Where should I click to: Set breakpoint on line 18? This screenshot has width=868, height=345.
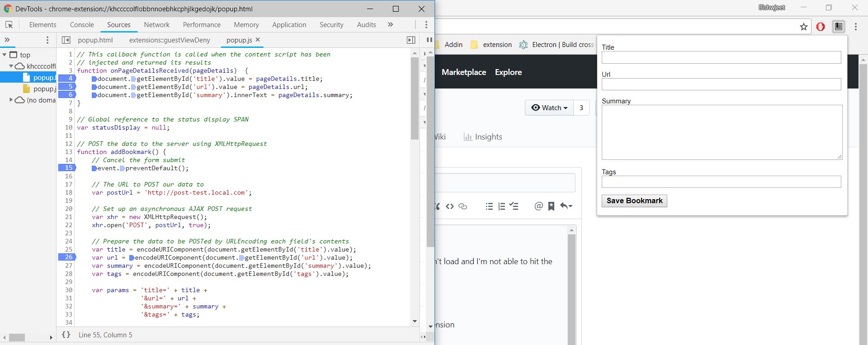[x=68, y=192]
